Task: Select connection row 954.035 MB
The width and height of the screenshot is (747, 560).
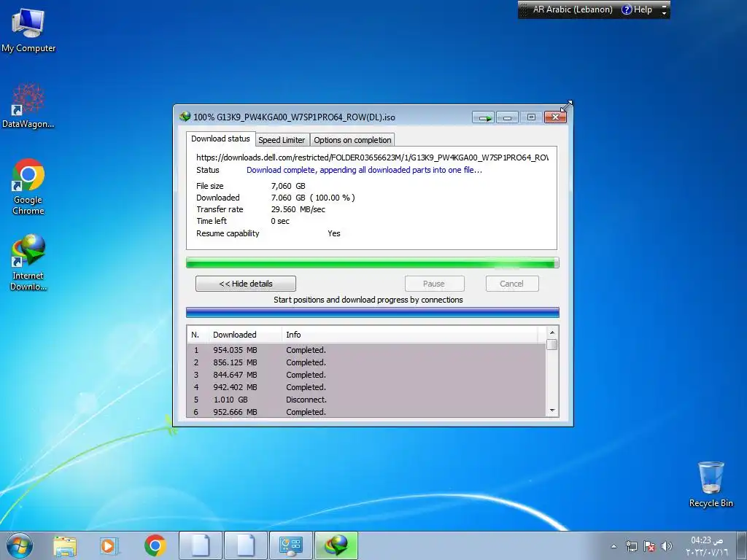Action: 366,350
